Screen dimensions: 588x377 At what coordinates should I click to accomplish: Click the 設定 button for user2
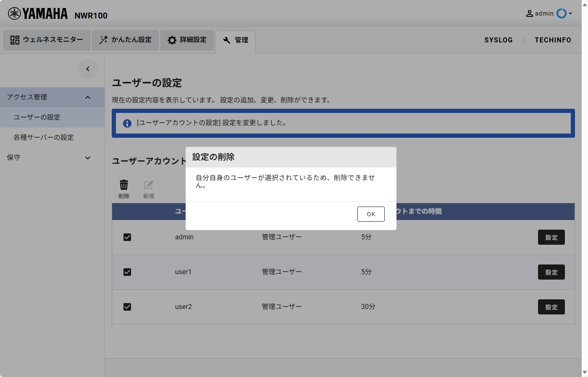(551, 307)
